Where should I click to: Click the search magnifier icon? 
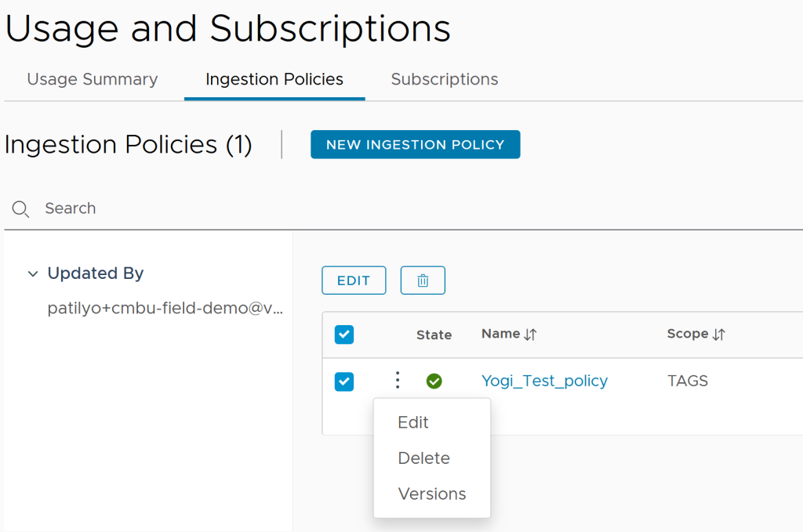coord(21,208)
